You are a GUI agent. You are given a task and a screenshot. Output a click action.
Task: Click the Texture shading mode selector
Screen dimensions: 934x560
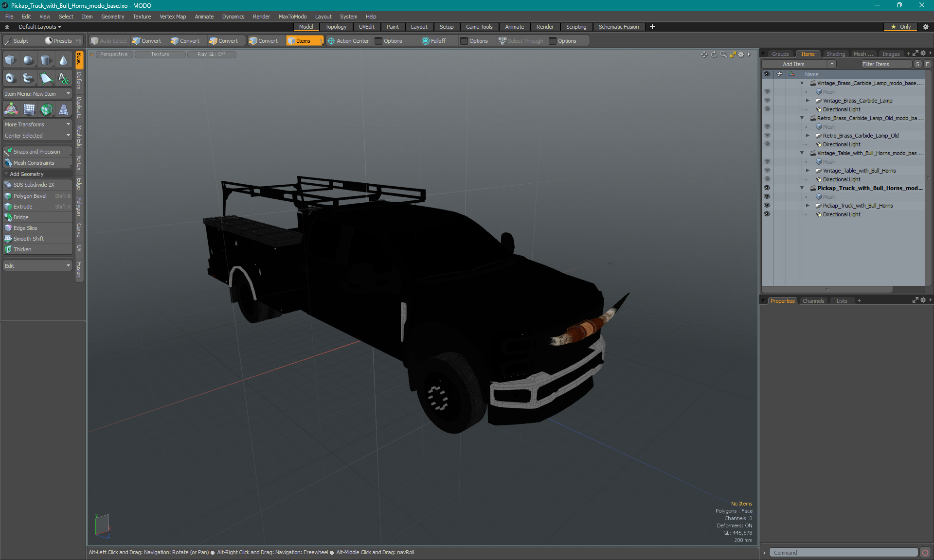(x=160, y=54)
